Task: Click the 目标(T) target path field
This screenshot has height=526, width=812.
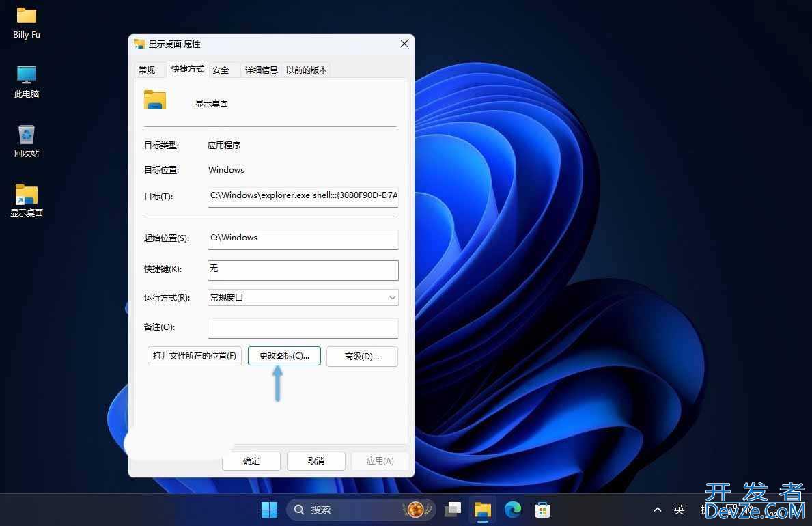Action: [303, 197]
